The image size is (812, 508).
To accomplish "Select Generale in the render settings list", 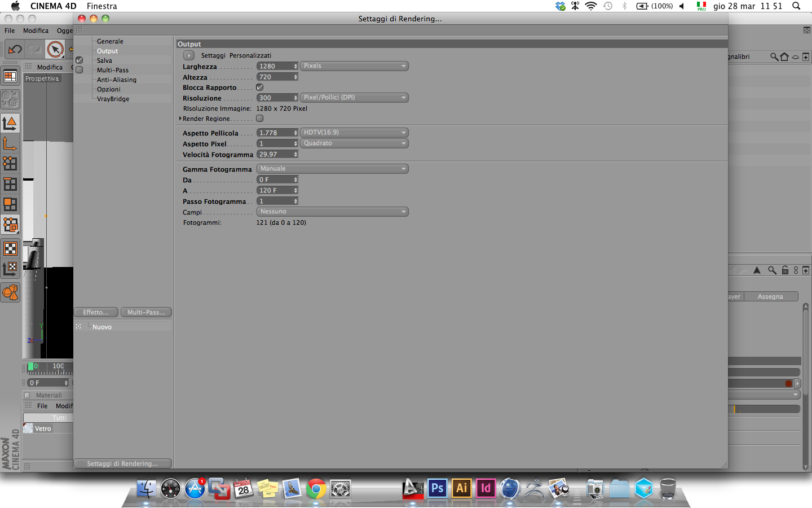I will tap(110, 41).
